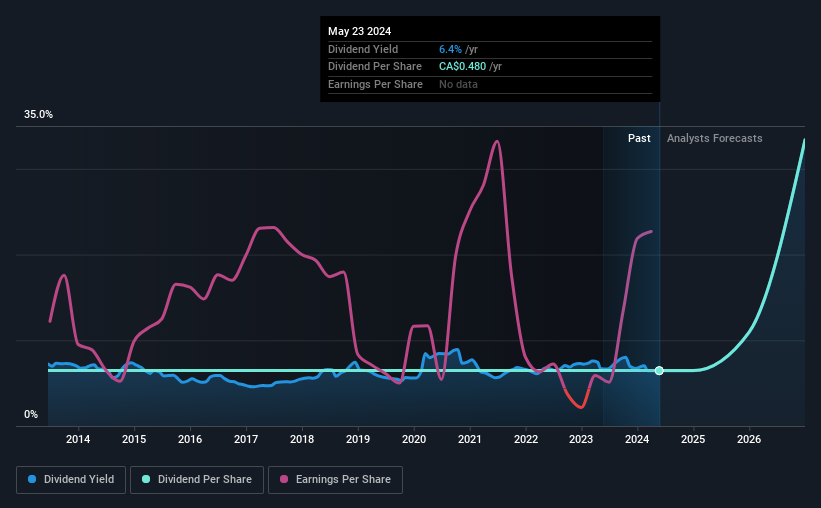Click the white data point marker on chart
Viewport: 821px width, 508px height.
(x=659, y=371)
